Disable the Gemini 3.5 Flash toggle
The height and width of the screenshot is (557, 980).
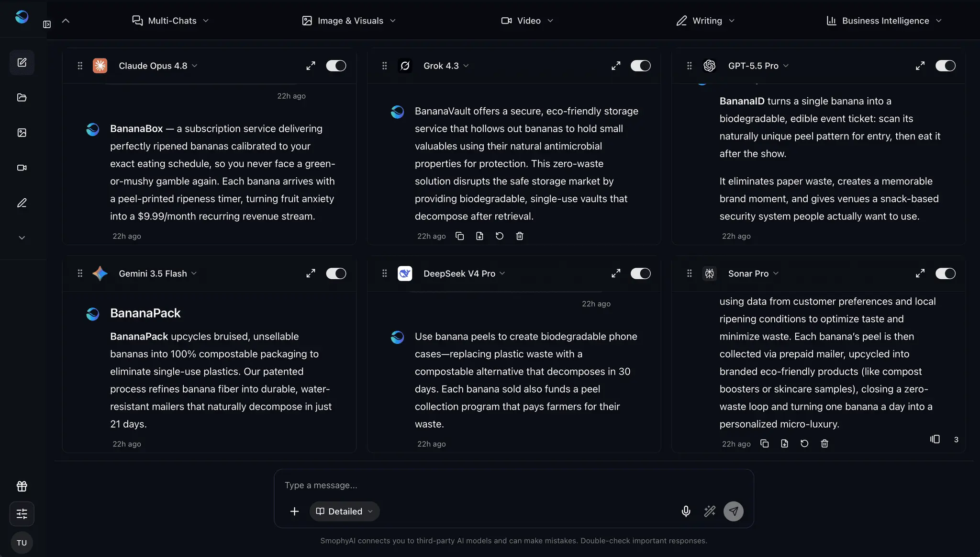[336, 273]
